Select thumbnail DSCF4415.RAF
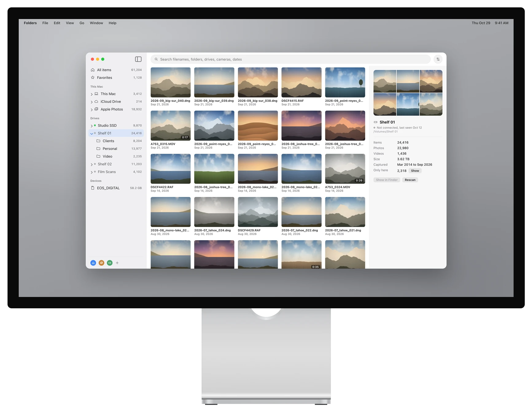This screenshot has width=532, height=412. [301, 82]
